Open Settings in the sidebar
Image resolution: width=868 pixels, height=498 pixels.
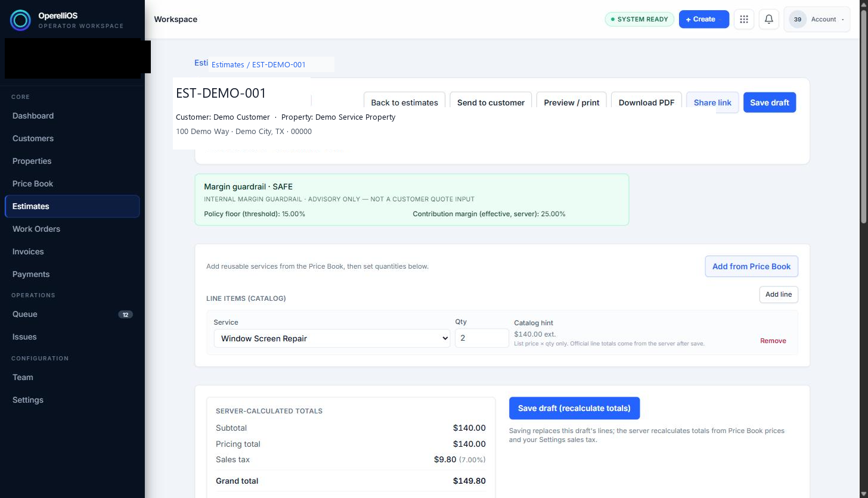(28, 400)
